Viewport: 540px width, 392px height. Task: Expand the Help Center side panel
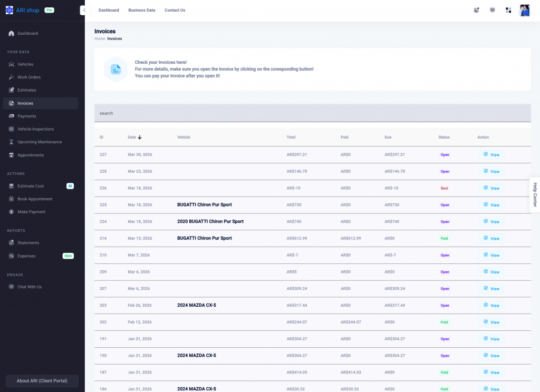(536, 195)
